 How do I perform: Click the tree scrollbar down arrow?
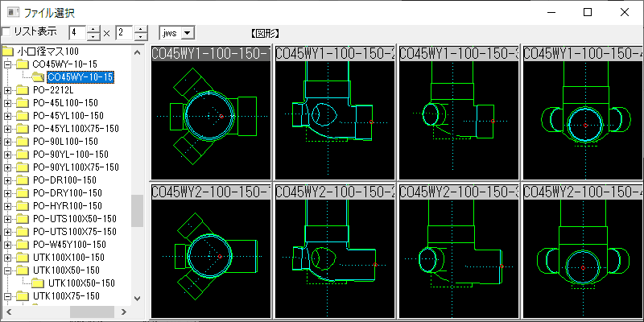click(137, 298)
